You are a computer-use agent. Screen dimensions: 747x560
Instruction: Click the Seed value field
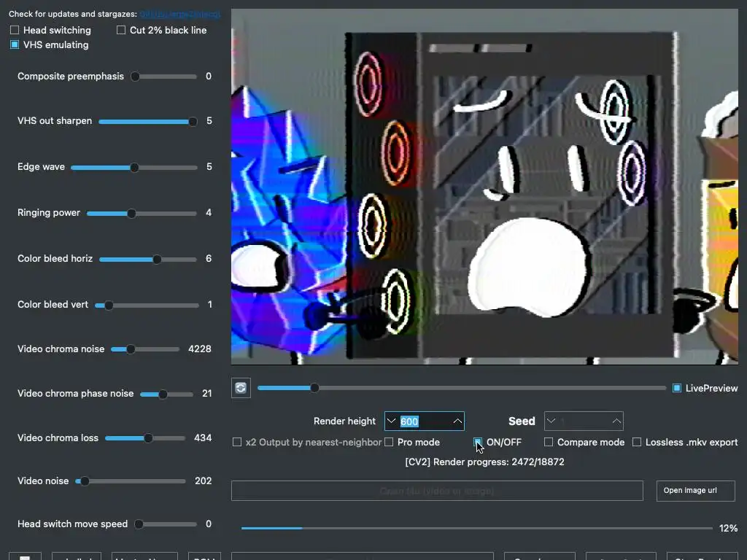584,421
